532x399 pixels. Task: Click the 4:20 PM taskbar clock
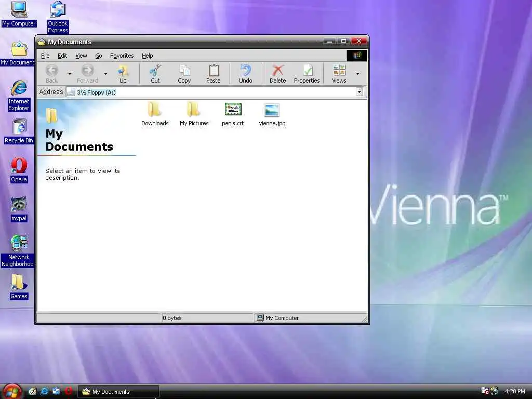[515, 391]
